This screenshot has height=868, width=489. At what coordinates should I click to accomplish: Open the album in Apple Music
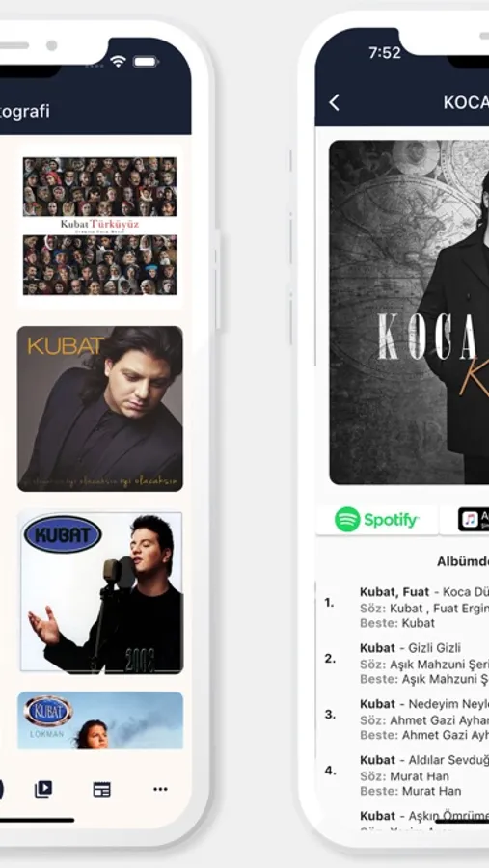[465, 520]
